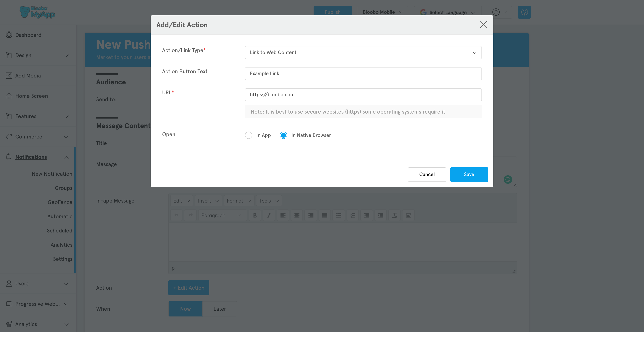Close the Add/Edit Action dialog

(x=484, y=25)
